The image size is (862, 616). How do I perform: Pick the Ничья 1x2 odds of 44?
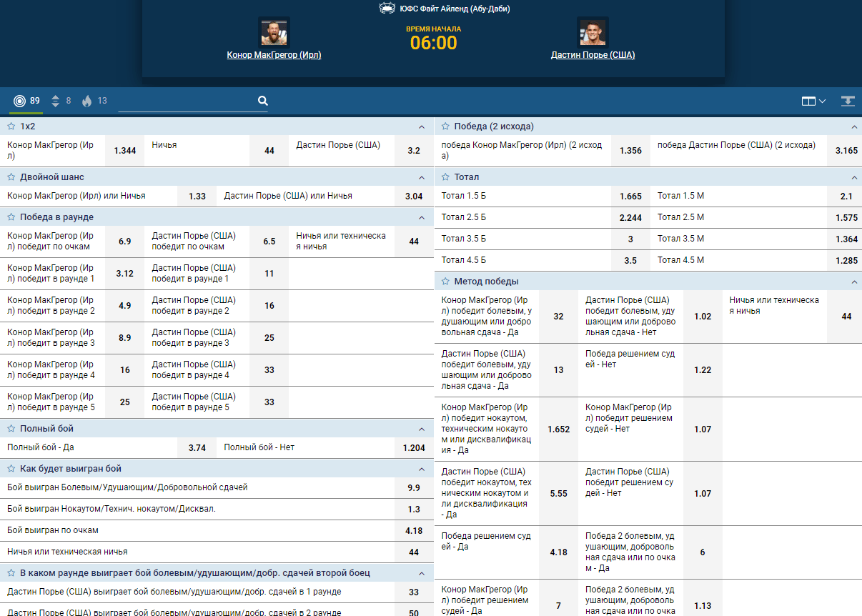269,151
